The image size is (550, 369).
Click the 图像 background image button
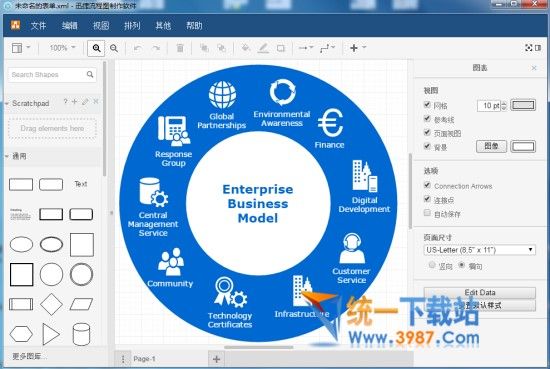tap(491, 146)
